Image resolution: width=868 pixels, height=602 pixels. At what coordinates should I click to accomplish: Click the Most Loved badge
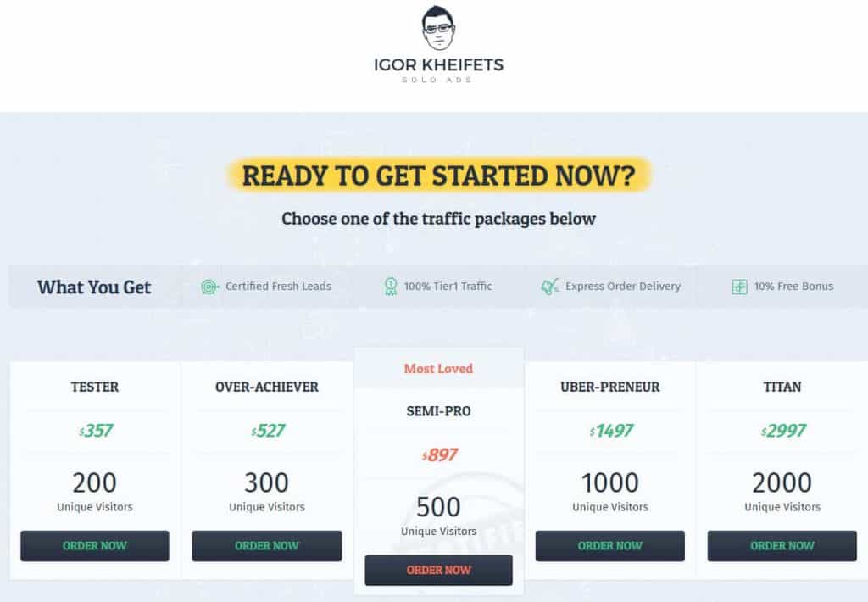click(438, 368)
